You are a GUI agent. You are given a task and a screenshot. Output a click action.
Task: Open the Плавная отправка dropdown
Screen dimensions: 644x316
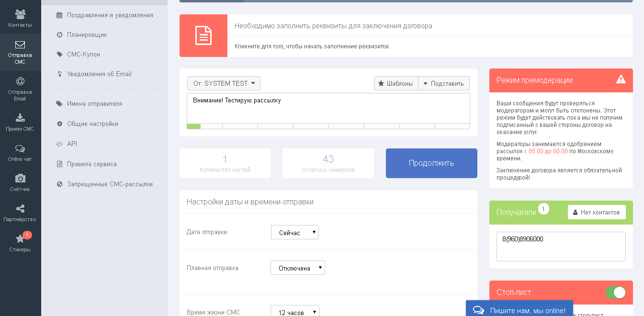(297, 267)
